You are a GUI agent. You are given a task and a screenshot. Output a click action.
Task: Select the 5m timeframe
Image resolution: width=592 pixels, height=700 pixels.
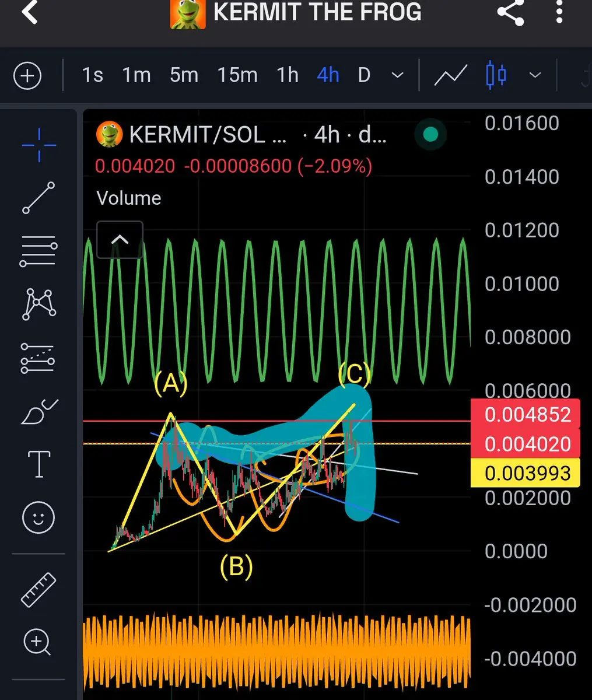[x=184, y=75]
